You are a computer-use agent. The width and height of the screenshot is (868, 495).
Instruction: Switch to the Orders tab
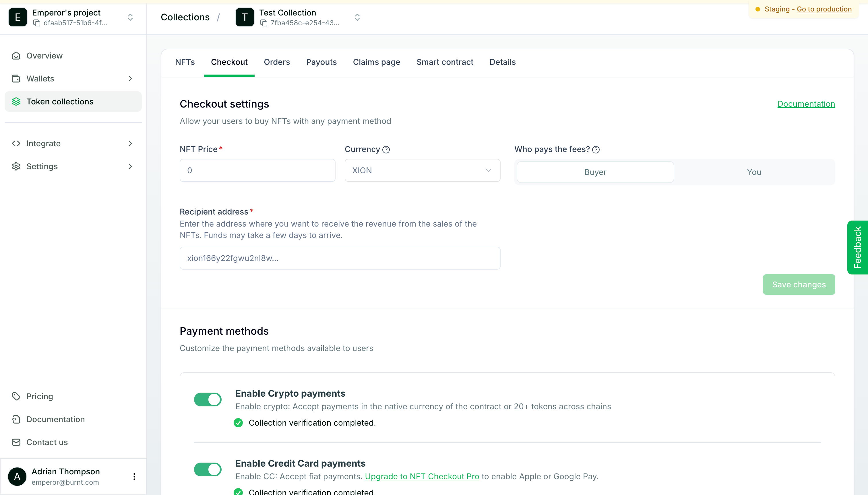pyautogui.click(x=277, y=62)
